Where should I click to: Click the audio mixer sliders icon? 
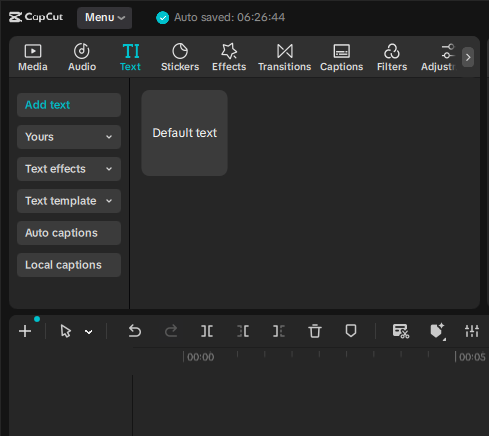click(x=472, y=331)
